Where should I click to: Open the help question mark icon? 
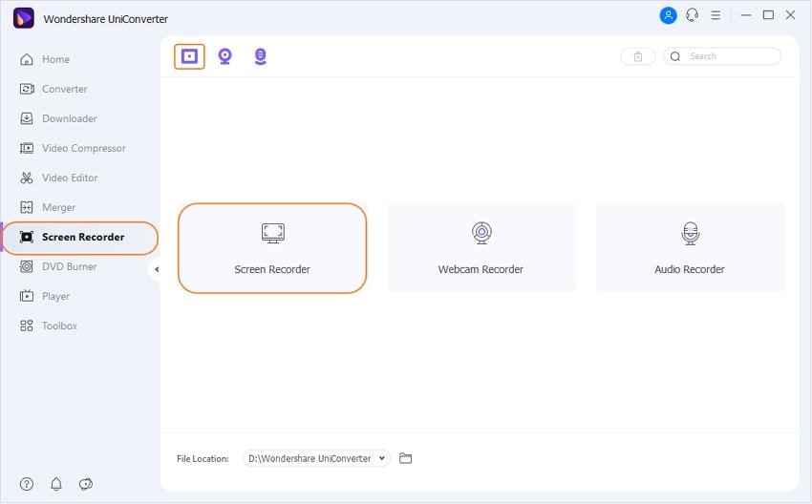coord(27,484)
